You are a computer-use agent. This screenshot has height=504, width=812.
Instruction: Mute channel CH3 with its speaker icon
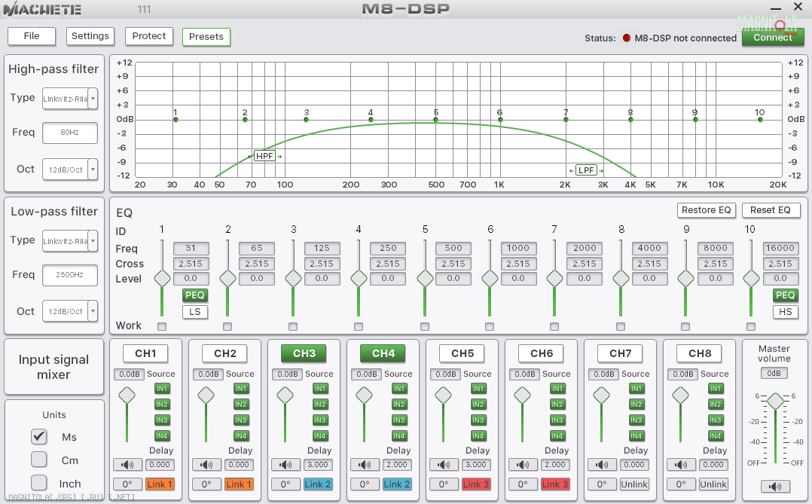[x=285, y=465]
